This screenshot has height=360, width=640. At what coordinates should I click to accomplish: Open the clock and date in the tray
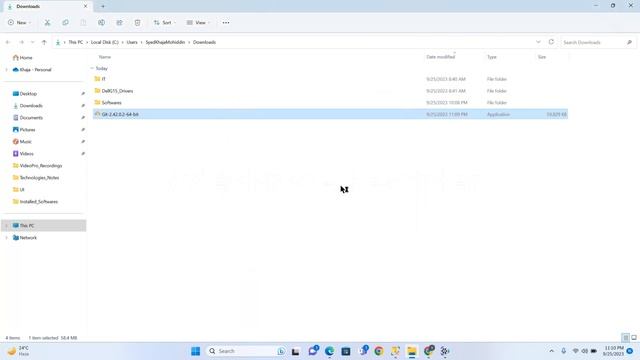pos(614,351)
